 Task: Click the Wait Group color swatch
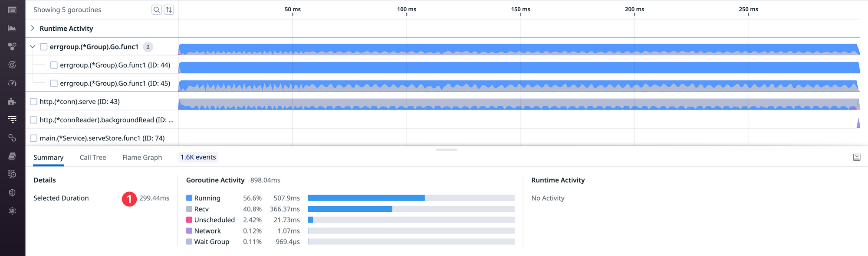(x=189, y=242)
